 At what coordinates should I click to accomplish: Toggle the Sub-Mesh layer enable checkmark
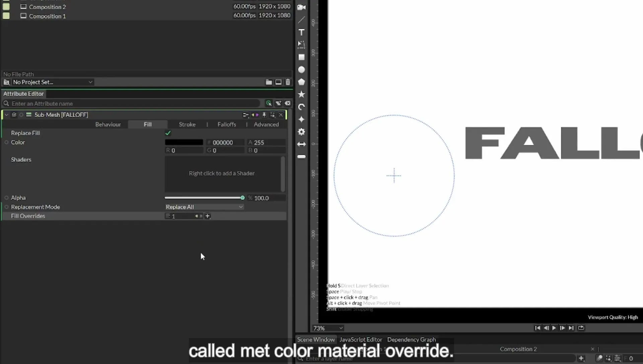[x=14, y=115]
